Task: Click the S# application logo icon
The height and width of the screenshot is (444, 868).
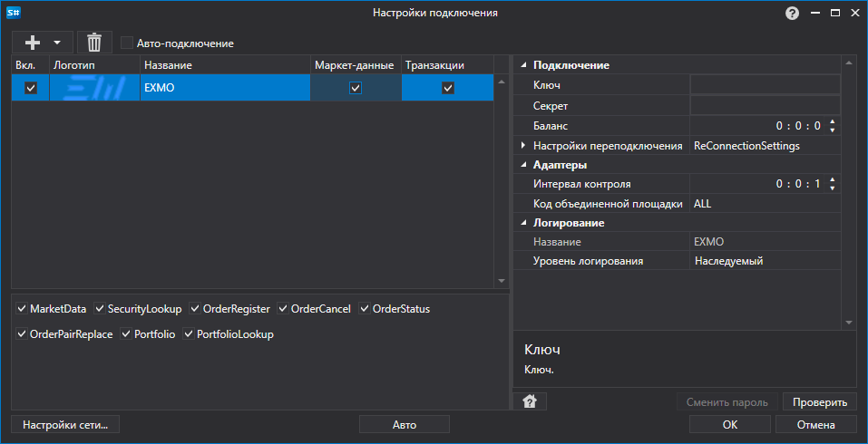Action: 14,12
